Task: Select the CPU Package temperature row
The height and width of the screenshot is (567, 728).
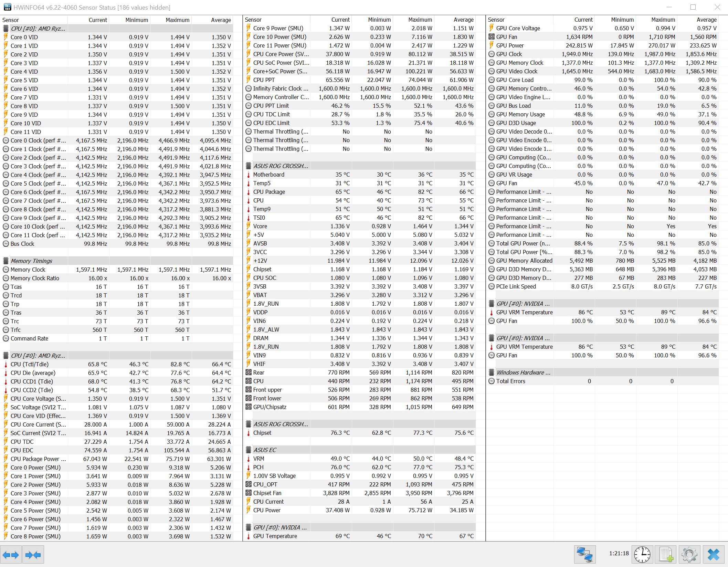Action: [269, 192]
